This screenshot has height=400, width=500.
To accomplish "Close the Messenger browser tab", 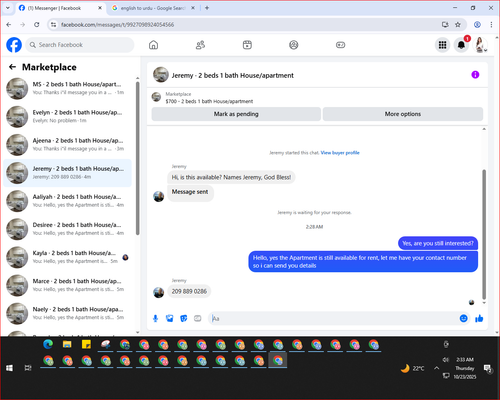I will point(100,8).
